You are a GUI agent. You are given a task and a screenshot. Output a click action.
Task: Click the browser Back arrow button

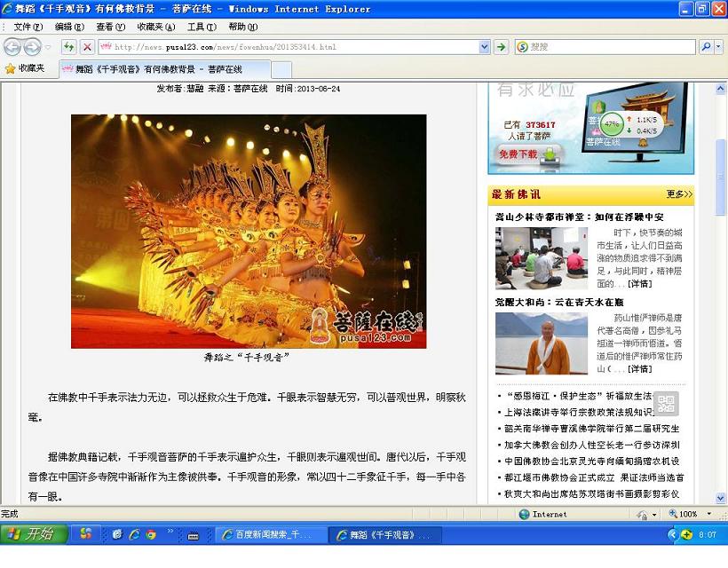12,47
